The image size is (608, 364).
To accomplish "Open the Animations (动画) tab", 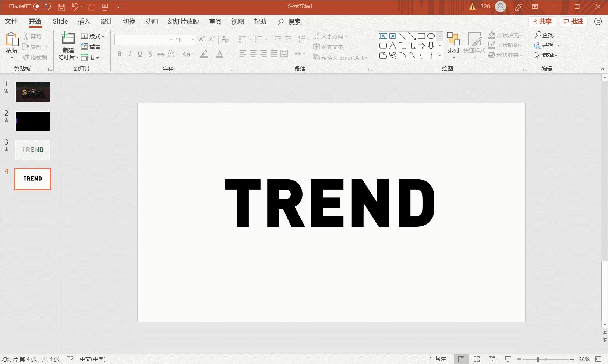I will pos(151,22).
